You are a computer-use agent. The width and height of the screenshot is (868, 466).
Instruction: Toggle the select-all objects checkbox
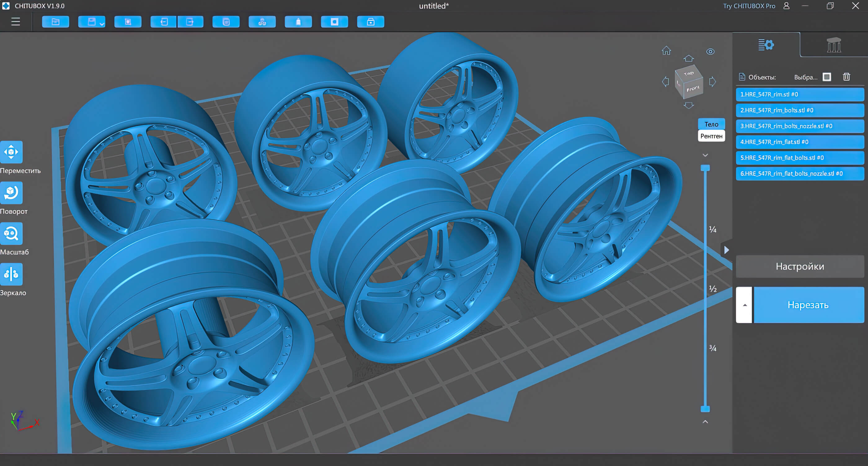[x=827, y=77]
